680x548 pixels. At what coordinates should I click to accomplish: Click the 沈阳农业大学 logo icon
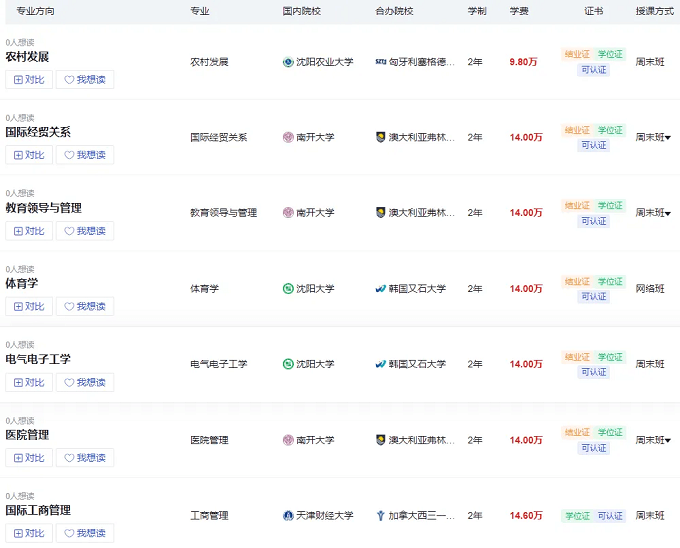pos(288,62)
